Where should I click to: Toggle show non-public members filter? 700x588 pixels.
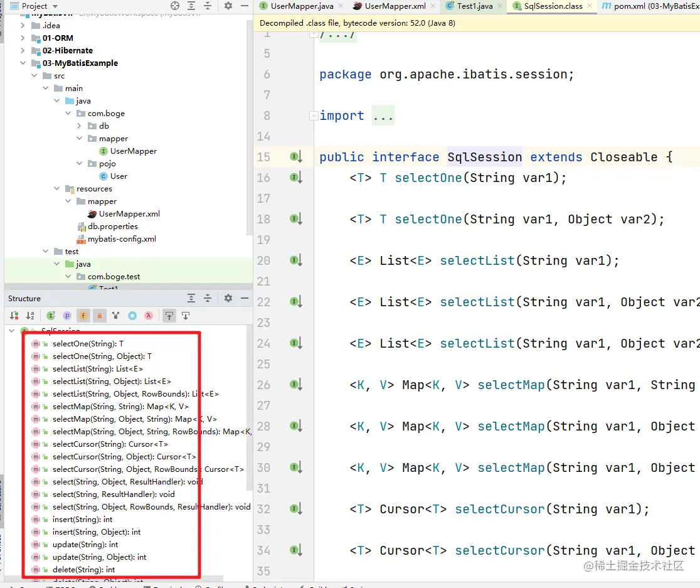coord(100,316)
